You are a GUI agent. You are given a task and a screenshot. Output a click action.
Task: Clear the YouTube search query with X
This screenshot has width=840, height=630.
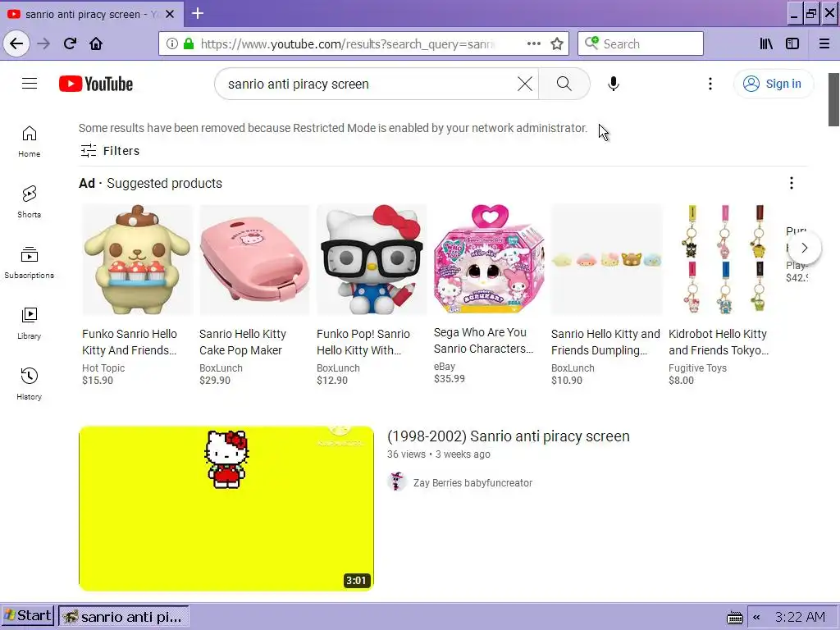pyautogui.click(x=525, y=84)
